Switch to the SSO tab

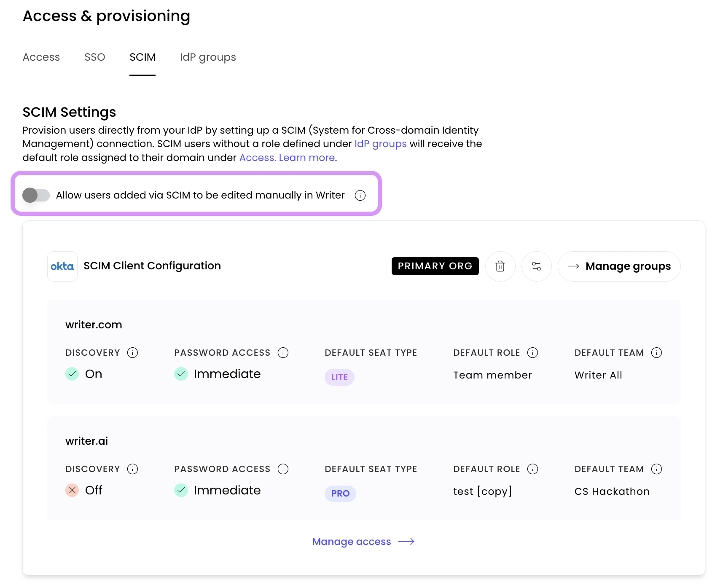pos(95,57)
